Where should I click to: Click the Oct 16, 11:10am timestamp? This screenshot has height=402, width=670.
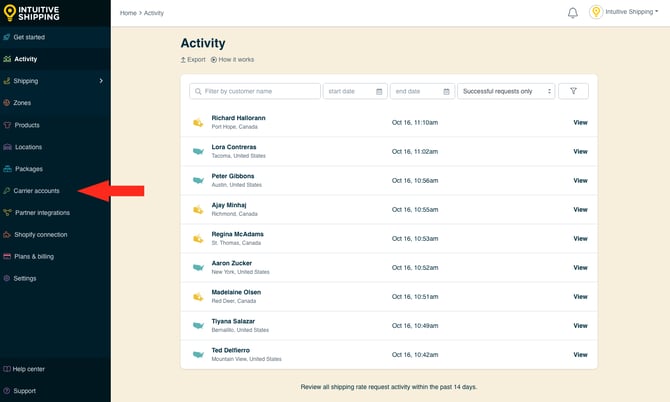pos(415,123)
